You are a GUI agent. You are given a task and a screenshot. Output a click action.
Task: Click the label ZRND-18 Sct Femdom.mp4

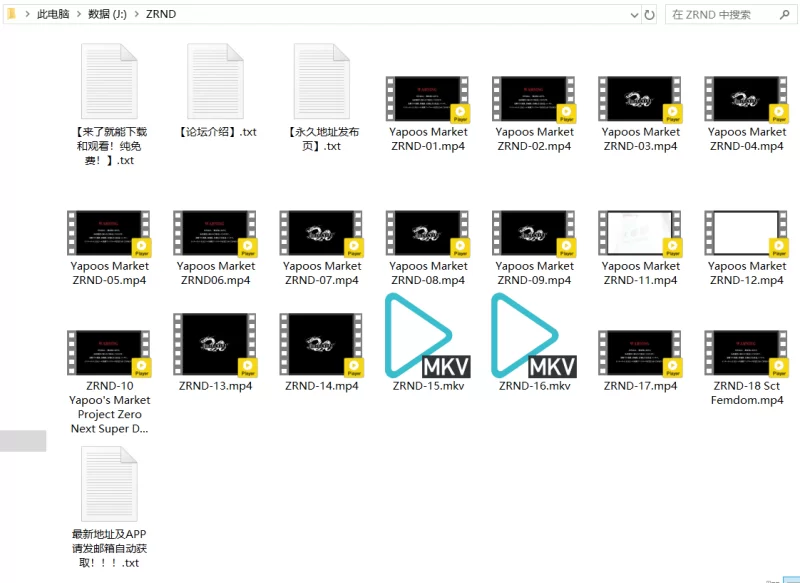pyautogui.click(x=746, y=393)
